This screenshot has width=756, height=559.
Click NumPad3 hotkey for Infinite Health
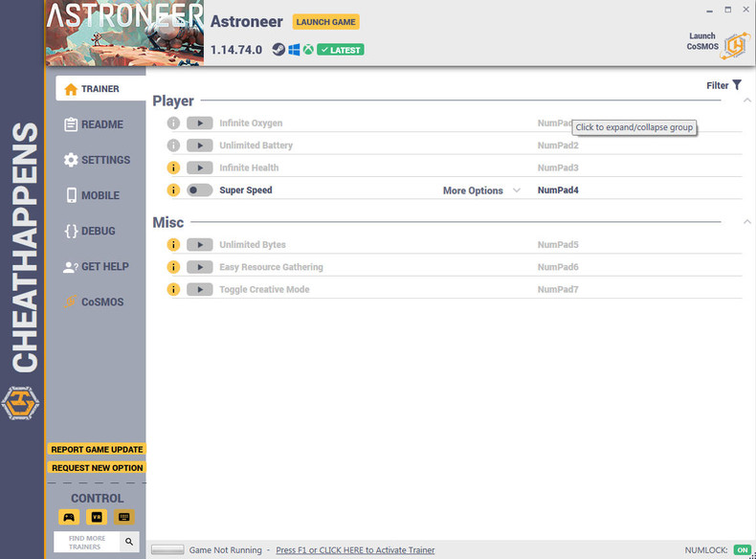(558, 168)
